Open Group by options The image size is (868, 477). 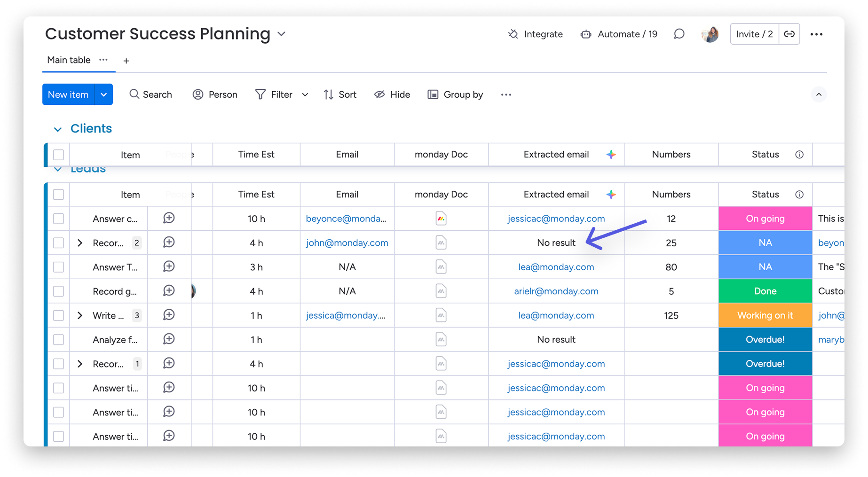[x=455, y=94]
